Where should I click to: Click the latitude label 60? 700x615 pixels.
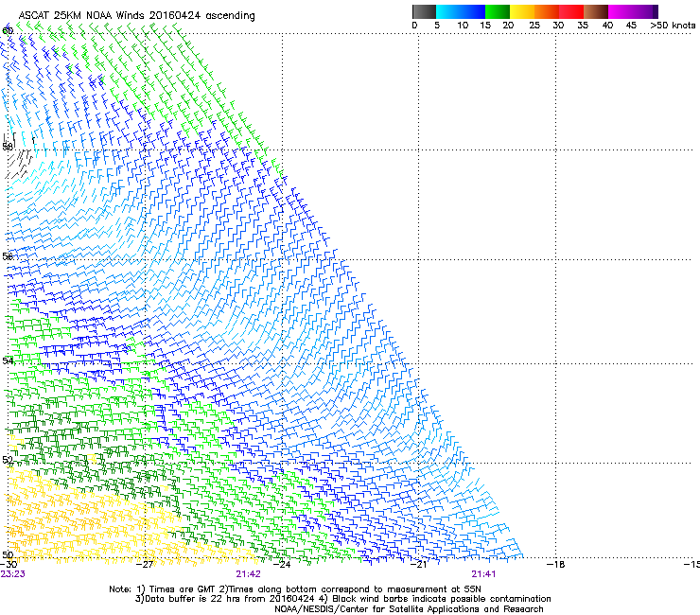[8, 31]
